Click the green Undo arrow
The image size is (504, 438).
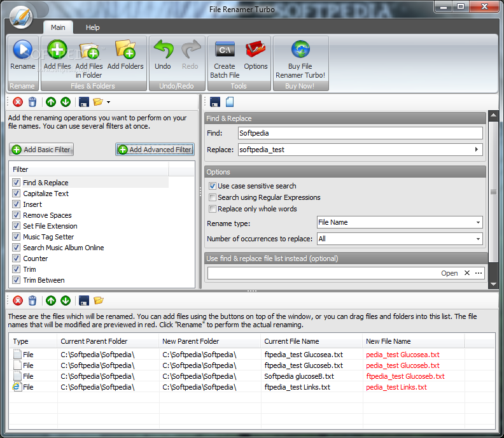coord(164,49)
